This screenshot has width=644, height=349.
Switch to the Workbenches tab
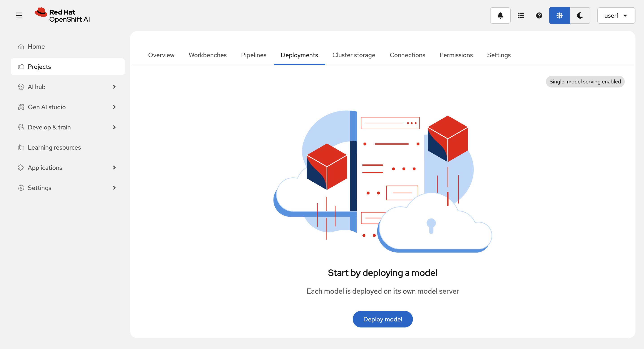click(208, 55)
